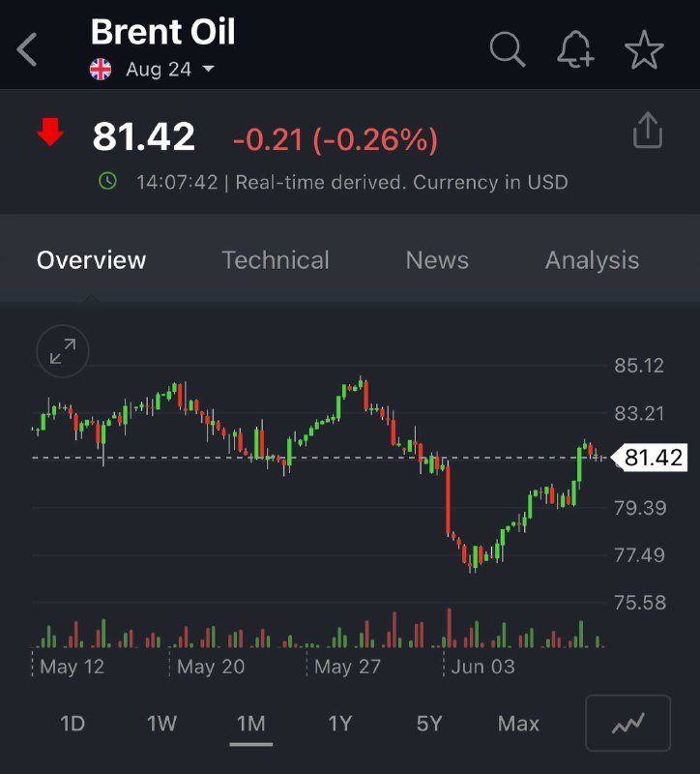Switch to the Technical tab
Viewport: 700px width, 774px height.
[276, 260]
